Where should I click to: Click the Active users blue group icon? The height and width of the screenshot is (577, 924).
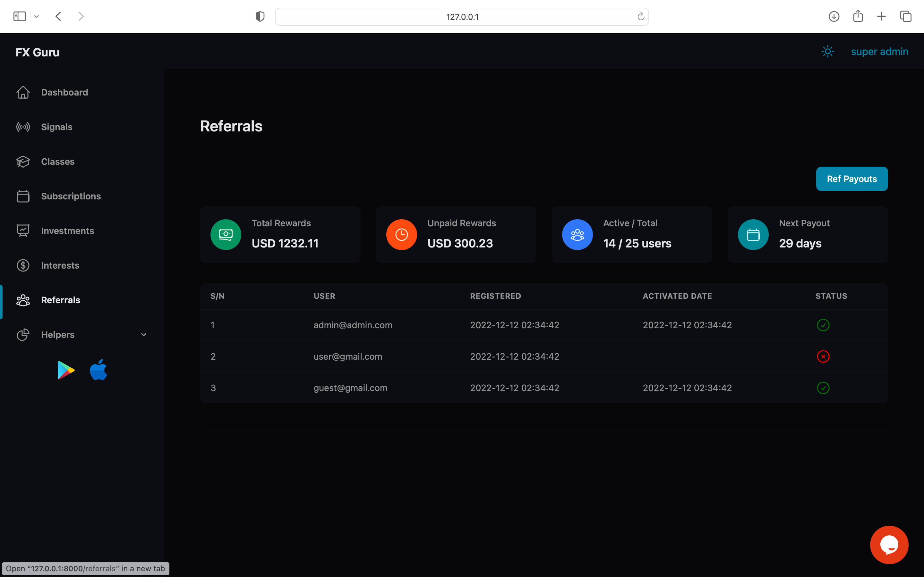(577, 235)
